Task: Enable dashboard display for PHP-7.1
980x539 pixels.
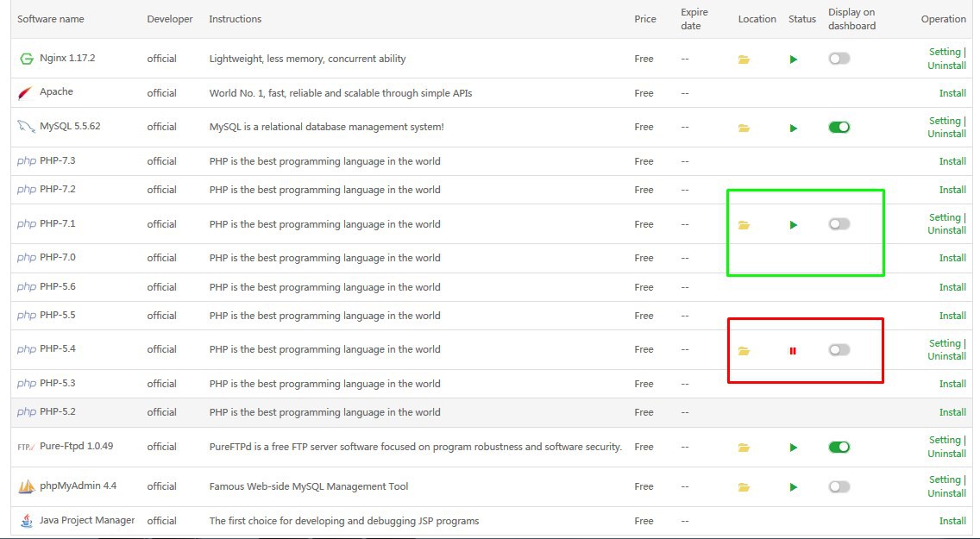Action: [x=839, y=224]
